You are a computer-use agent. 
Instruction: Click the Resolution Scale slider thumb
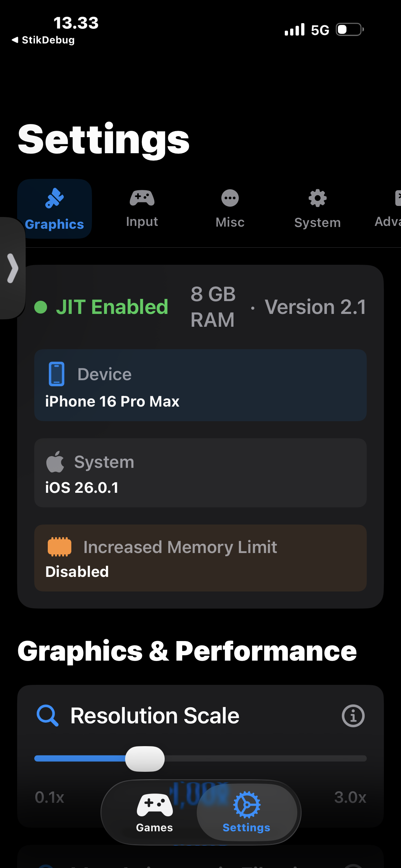145,759
